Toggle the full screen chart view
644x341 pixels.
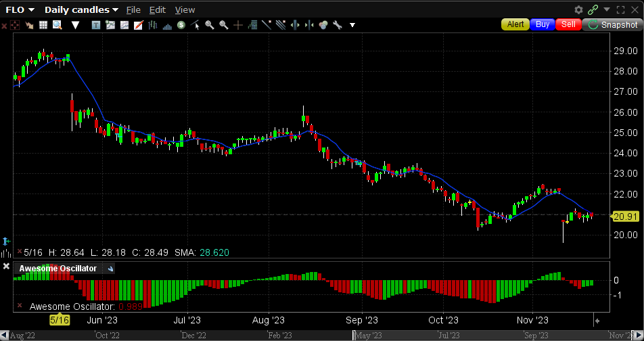click(x=620, y=9)
